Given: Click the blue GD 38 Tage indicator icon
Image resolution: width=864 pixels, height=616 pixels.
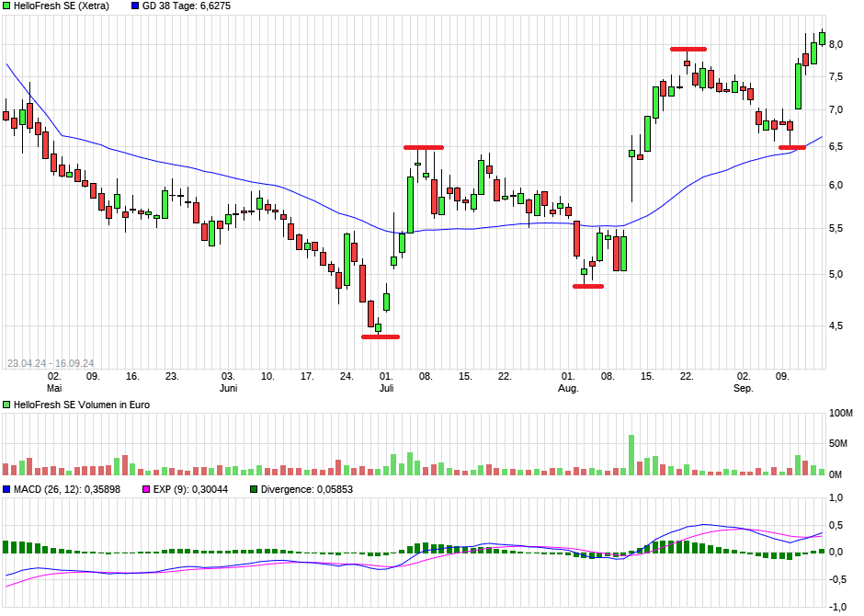Looking at the screenshot, I should point(133,6).
